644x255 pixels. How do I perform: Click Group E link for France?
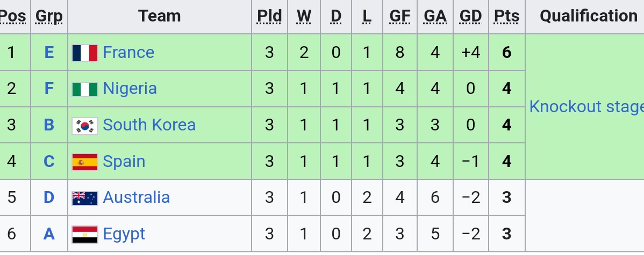tap(49, 53)
